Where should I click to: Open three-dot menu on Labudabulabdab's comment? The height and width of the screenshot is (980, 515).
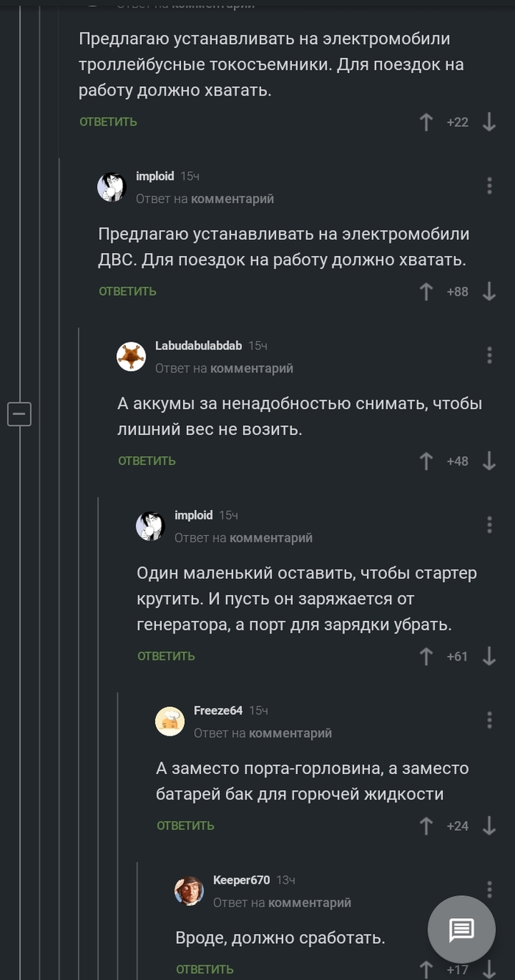pyautogui.click(x=489, y=355)
